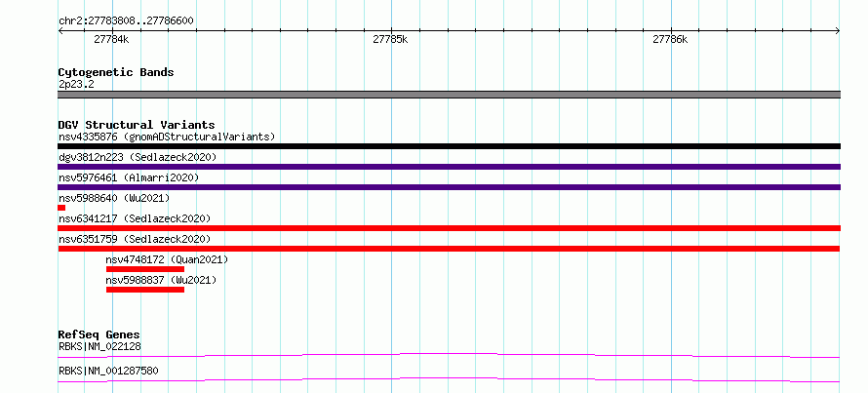868x393 pixels.
Task: Select the small red nsv5988640 variant block
Action: tap(61, 208)
